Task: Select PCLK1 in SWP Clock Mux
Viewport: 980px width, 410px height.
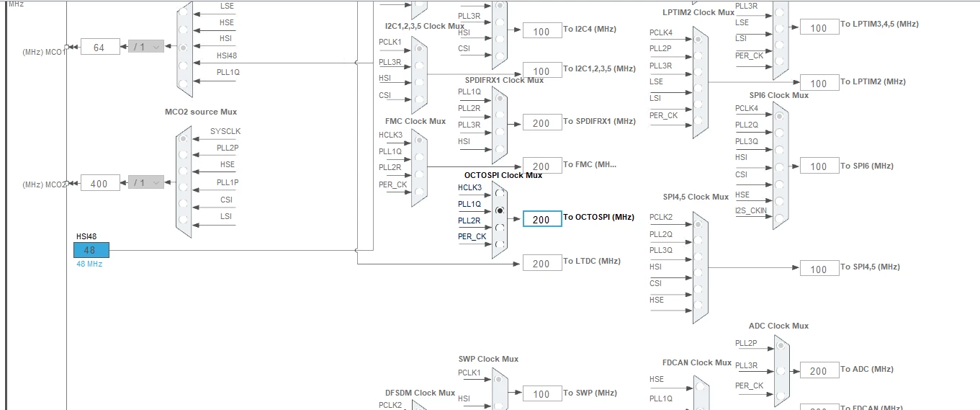Action: point(499,380)
